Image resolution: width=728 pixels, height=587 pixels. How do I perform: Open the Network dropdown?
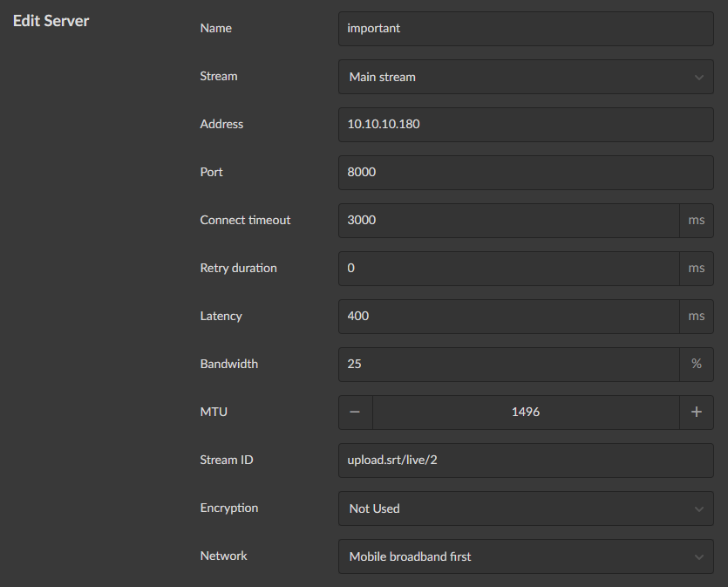coord(525,556)
